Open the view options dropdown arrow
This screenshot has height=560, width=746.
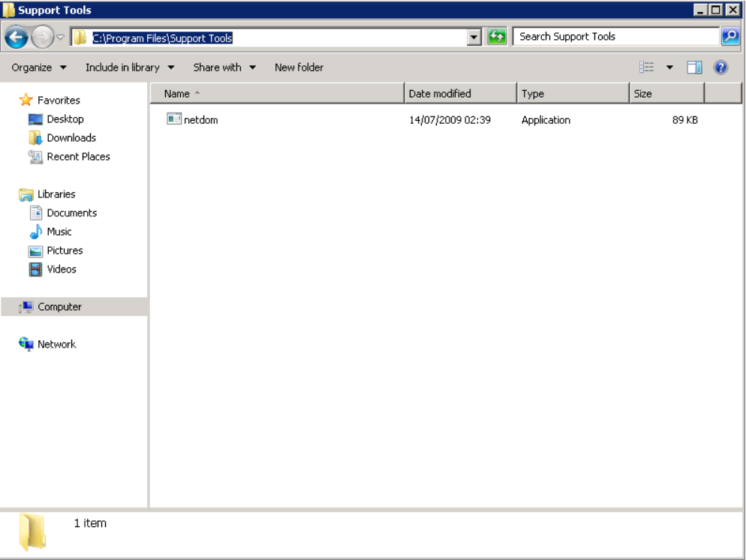[x=669, y=68]
